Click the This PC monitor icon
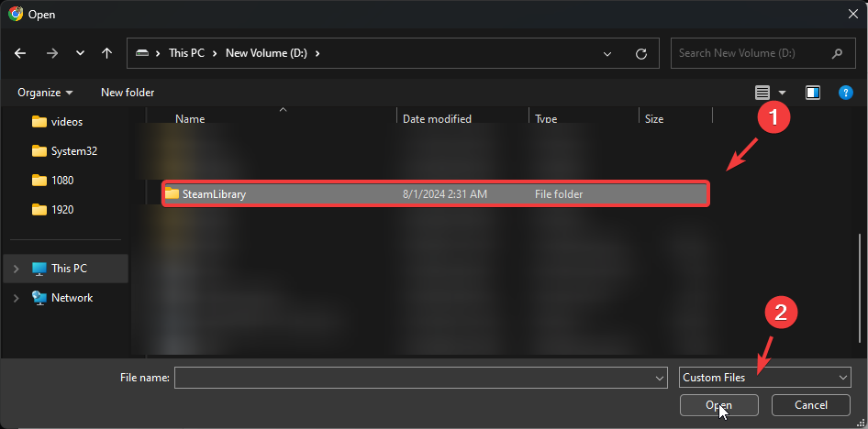This screenshot has width=868, height=429. [x=39, y=269]
